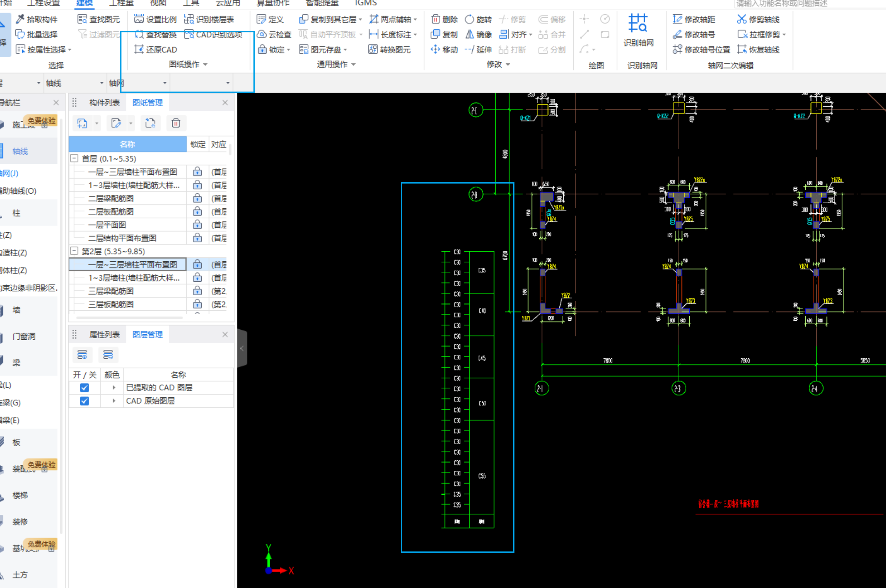Collapse the side panel via arrow handle
The width and height of the screenshot is (886, 588).
242,349
